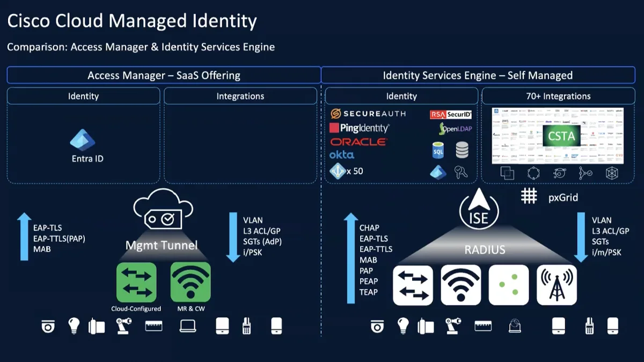Select the Identity Services Engine – Self Managed header

[478, 76]
